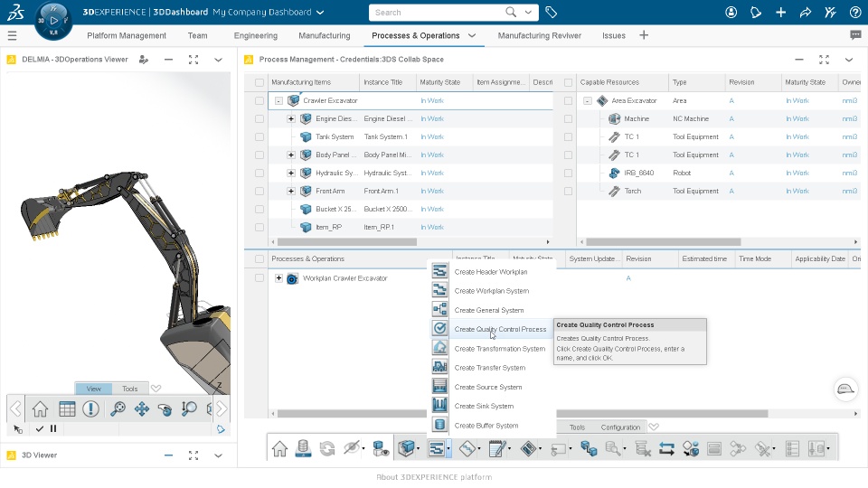The height and width of the screenshot is (488, 868).
Task: Switch to the Engineering tab
Action: (x=255, y=35)
